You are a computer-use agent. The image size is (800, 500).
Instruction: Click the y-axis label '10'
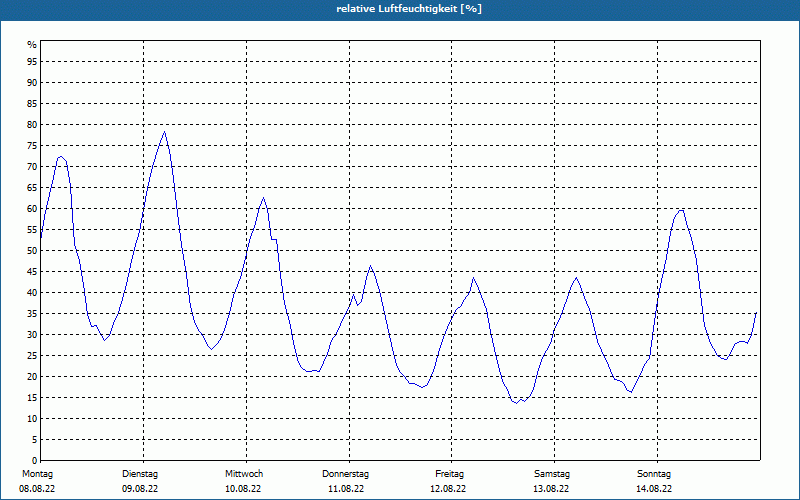[32, 419]
